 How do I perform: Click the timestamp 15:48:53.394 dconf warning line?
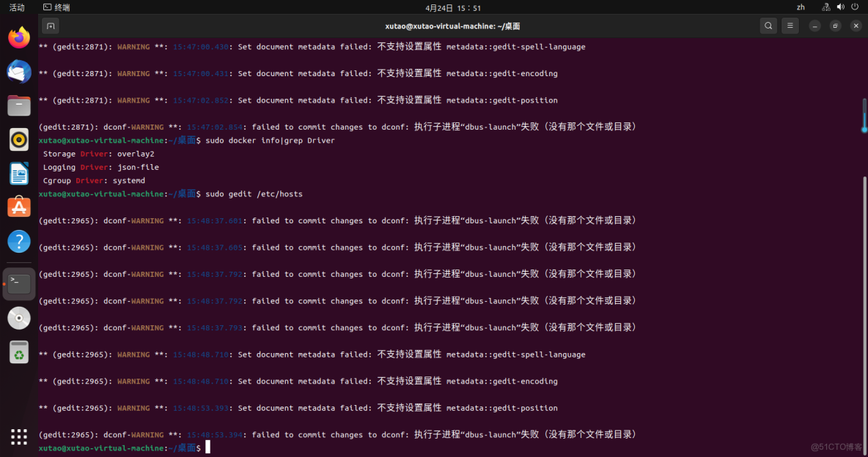(338, 435)
